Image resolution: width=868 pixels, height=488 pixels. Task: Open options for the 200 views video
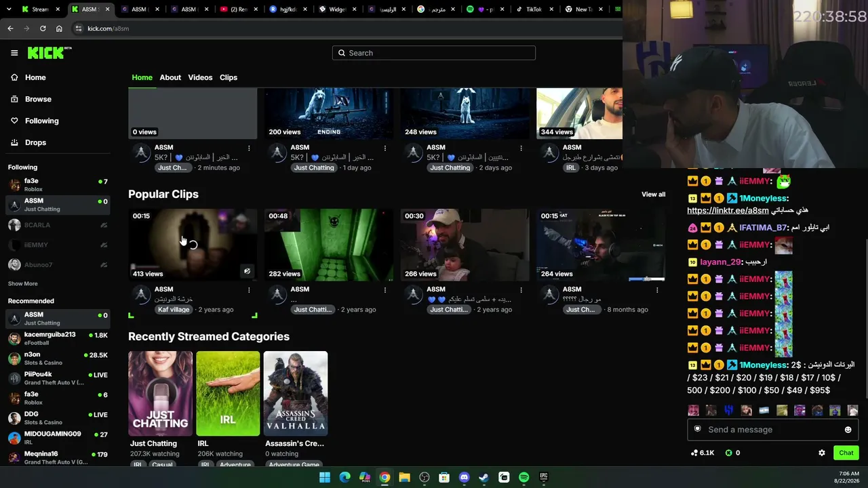385,148
